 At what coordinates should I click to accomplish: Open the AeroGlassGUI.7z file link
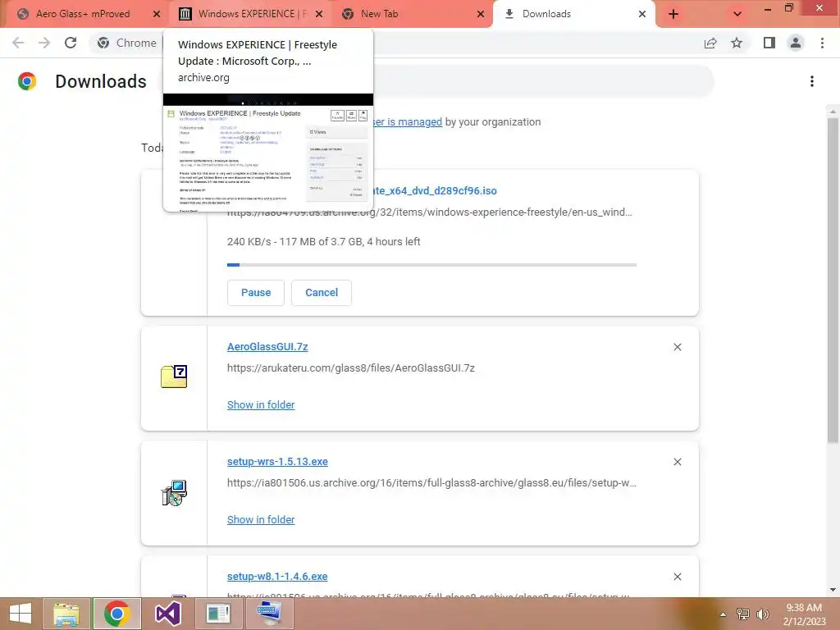click(267, 347)
